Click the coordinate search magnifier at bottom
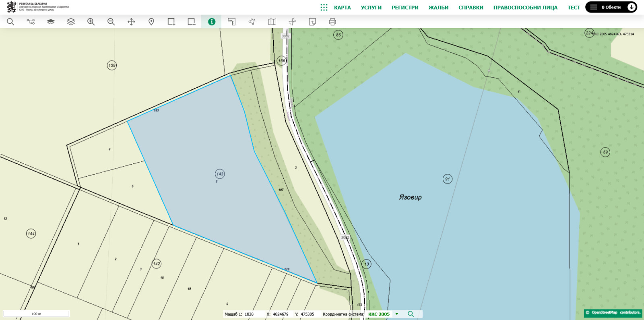This screenshot has width=644, height=320. tap(411, 314)
